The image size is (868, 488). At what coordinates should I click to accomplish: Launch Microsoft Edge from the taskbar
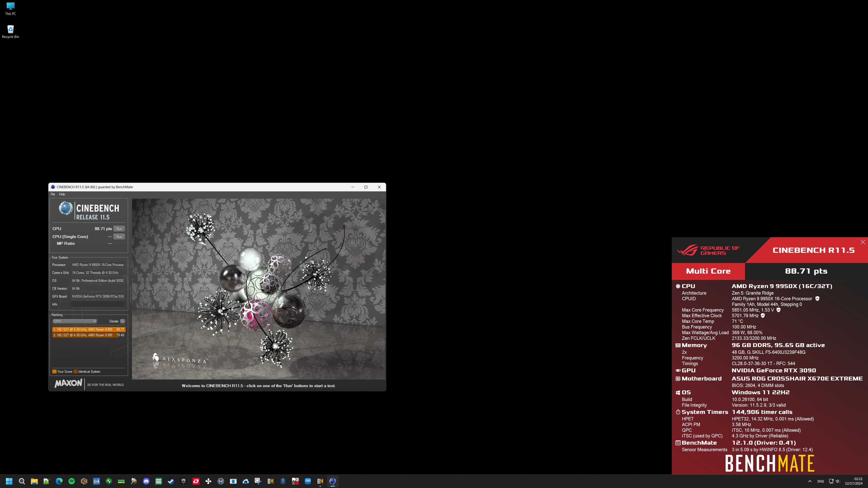point(59,481)
